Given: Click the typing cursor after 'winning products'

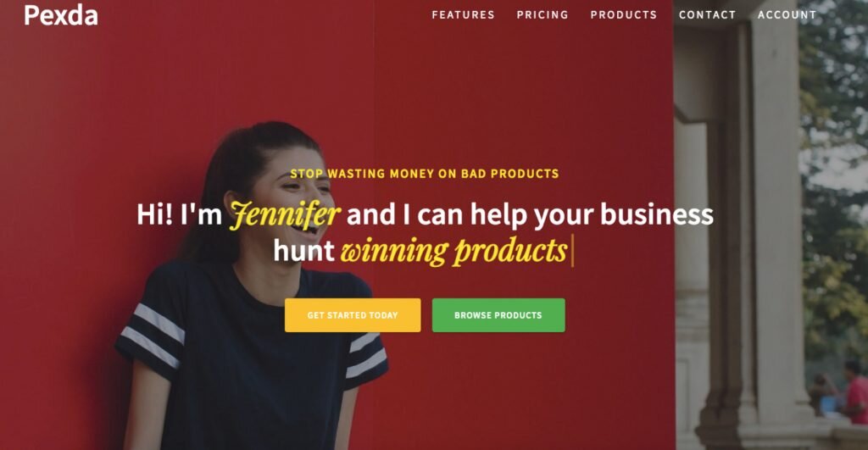Looking at the screenshot, I should coord(572,251).
